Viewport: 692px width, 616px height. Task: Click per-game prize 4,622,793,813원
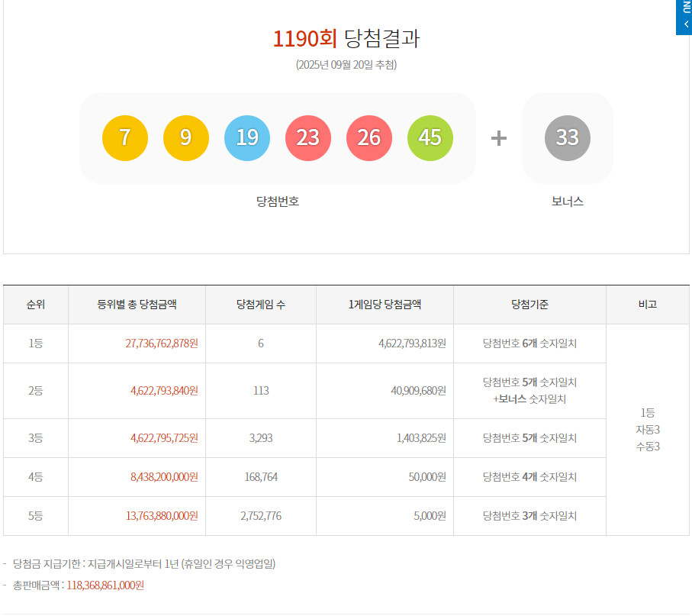point(412,343)
